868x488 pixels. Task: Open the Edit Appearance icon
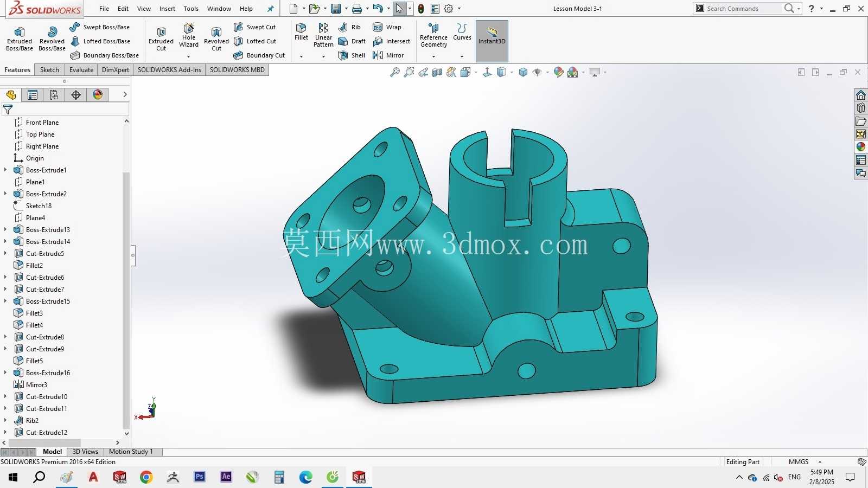click(x=559, y=72)
